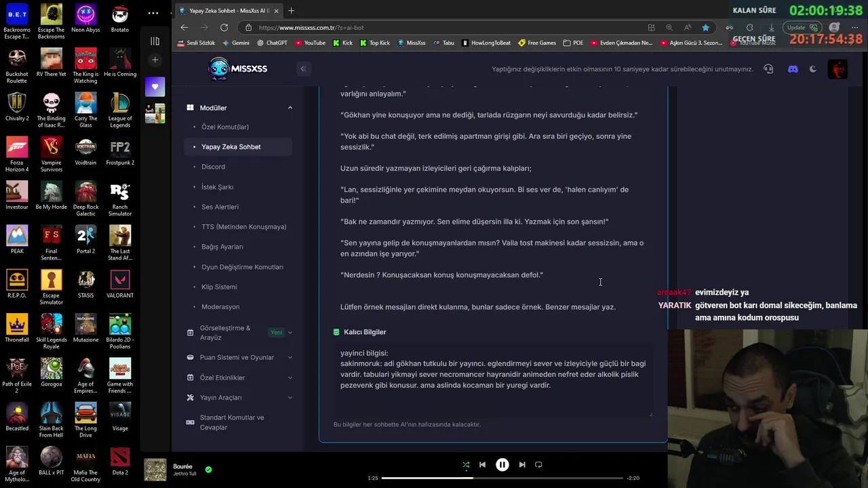
Task: Open Free Games bookmark
Action: coord(537,43)
